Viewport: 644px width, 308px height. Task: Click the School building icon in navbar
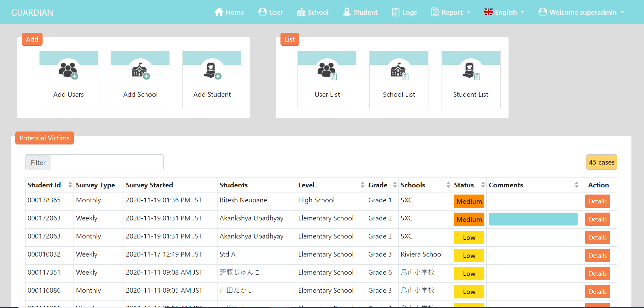click(301, 12)
